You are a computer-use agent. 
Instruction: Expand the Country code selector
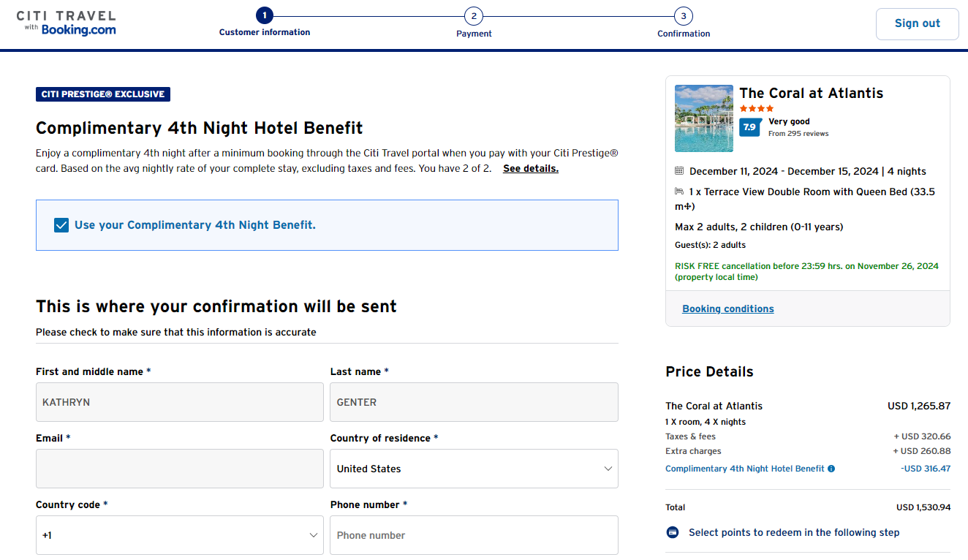click(x=179, y=534)
